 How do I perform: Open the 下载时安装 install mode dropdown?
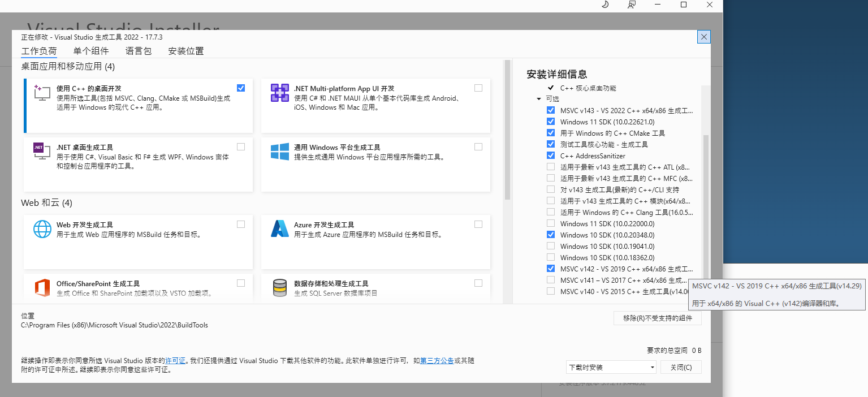click(x=611, y=367)
